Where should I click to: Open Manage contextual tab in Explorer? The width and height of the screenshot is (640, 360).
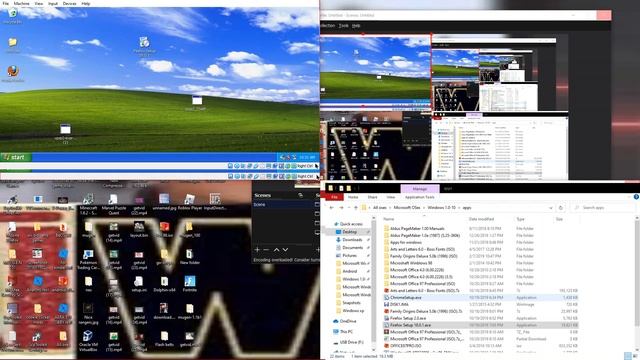pos(420,189)
